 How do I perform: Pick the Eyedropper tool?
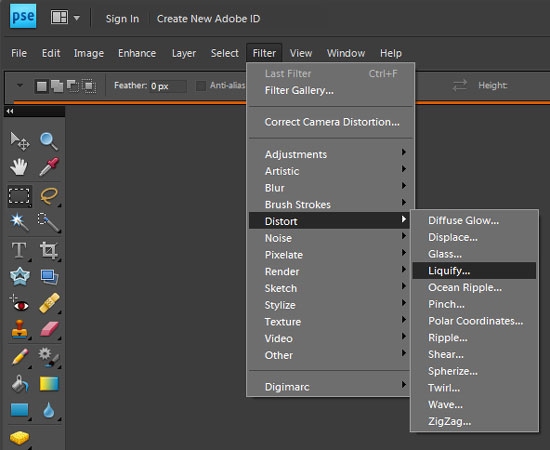point(49,167)
